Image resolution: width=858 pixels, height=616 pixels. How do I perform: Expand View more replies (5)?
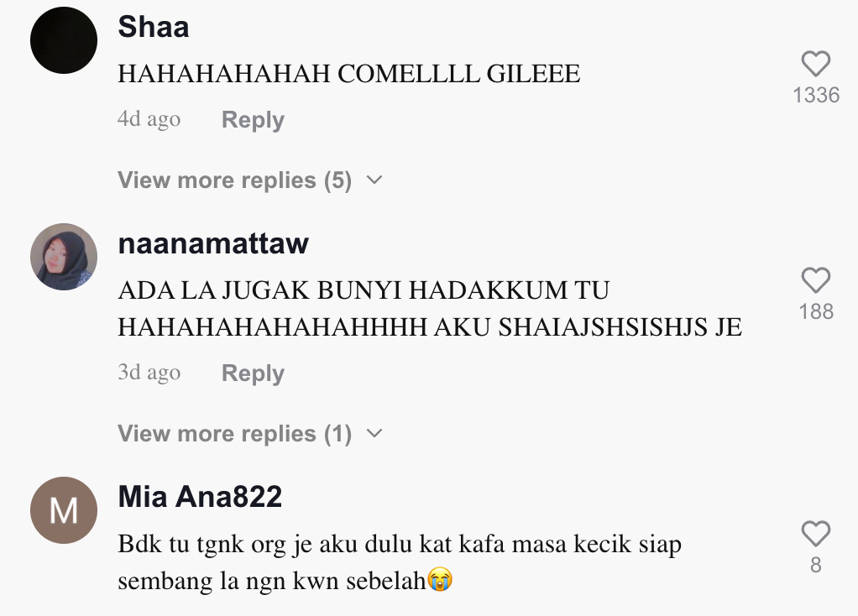[249, 180]
